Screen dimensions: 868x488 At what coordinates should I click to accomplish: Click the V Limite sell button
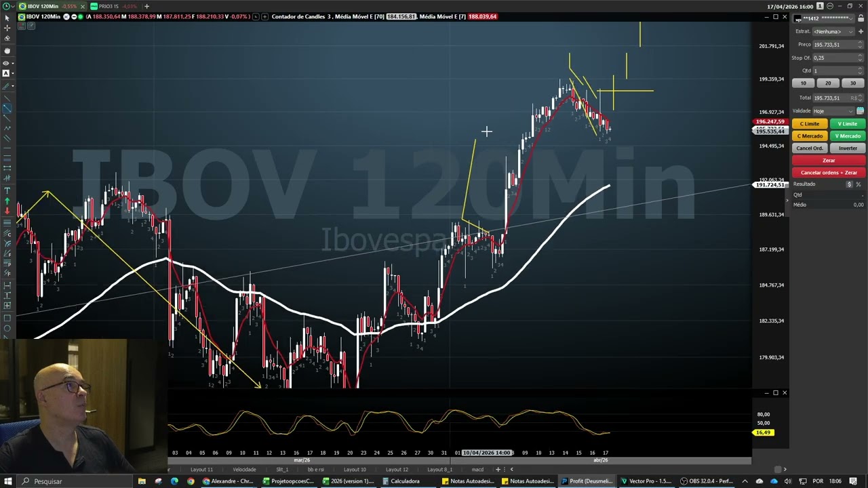click(848, 124)
